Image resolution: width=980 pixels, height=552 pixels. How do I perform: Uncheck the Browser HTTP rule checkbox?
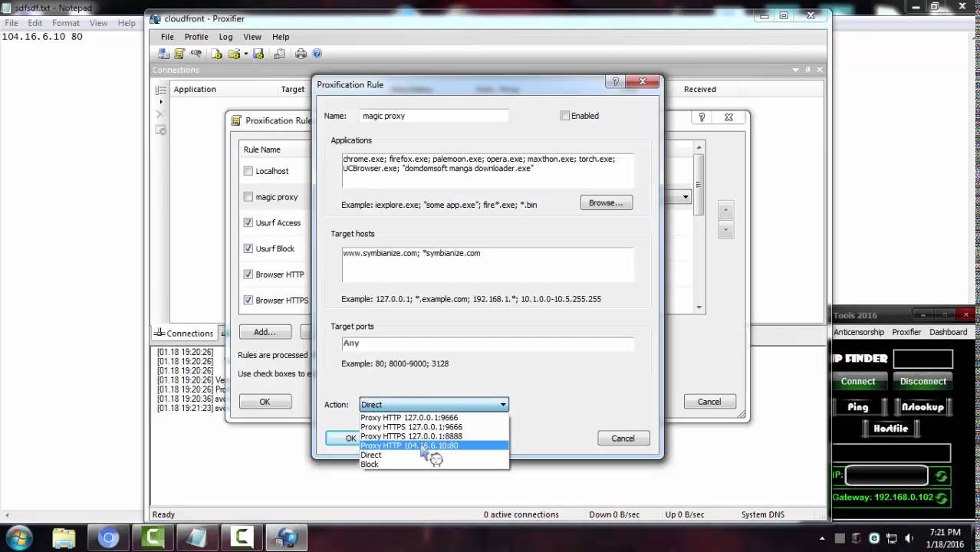[x=248, y=274]
